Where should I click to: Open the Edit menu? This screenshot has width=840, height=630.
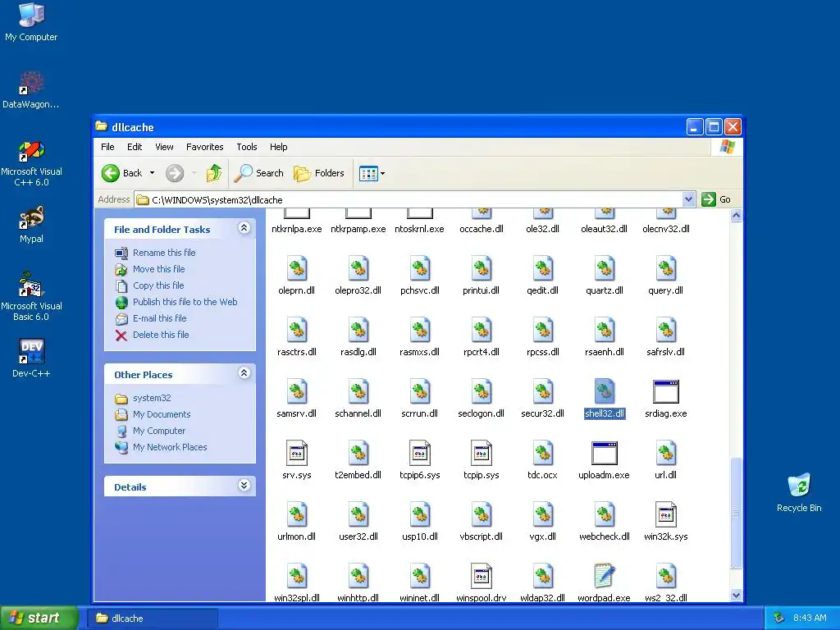click(x=135, y=147)
